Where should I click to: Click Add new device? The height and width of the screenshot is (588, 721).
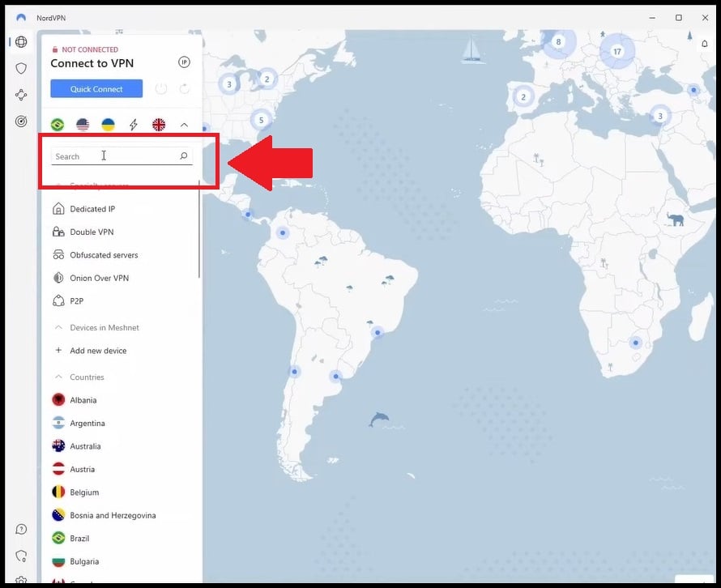[98, 351]
